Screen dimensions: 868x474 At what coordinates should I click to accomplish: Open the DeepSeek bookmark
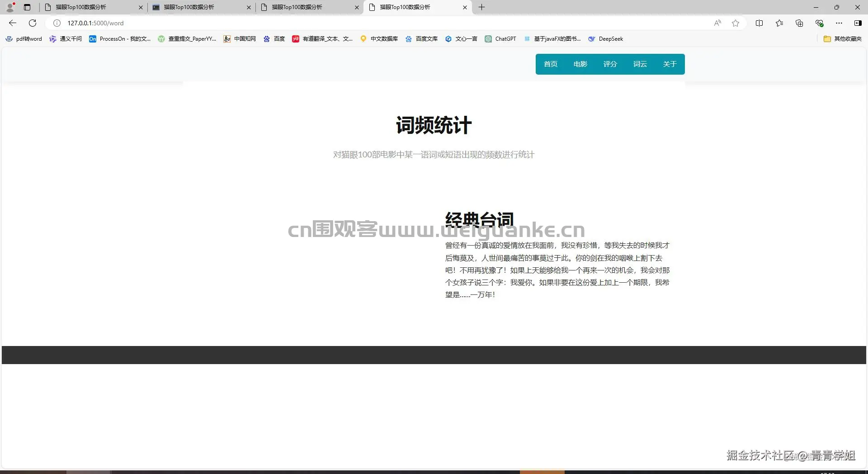[605, 39]
